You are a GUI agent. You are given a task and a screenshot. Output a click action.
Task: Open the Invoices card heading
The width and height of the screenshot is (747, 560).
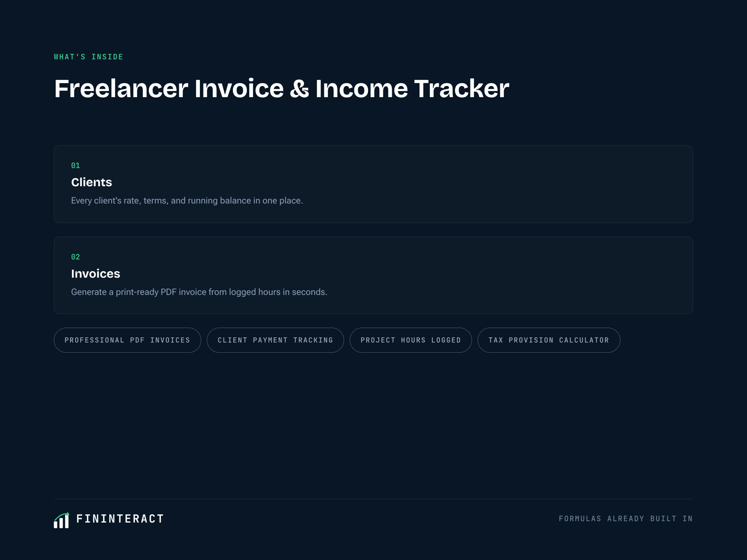coord(96,273)
